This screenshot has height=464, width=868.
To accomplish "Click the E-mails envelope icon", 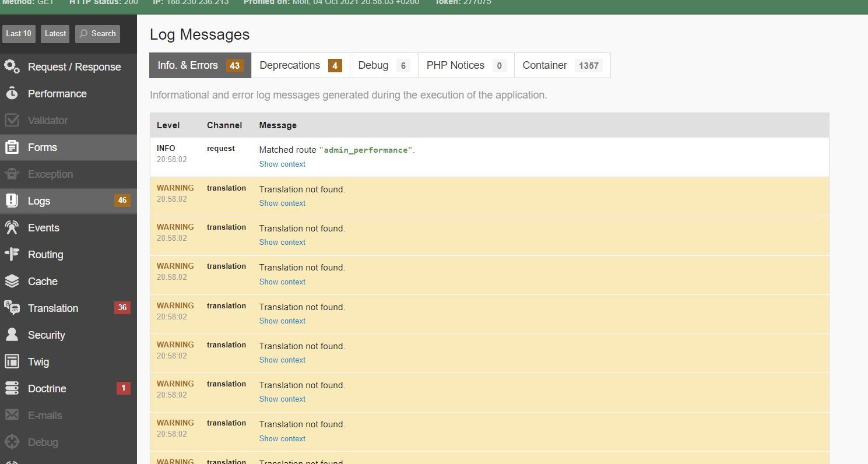I will coord(12,415).
